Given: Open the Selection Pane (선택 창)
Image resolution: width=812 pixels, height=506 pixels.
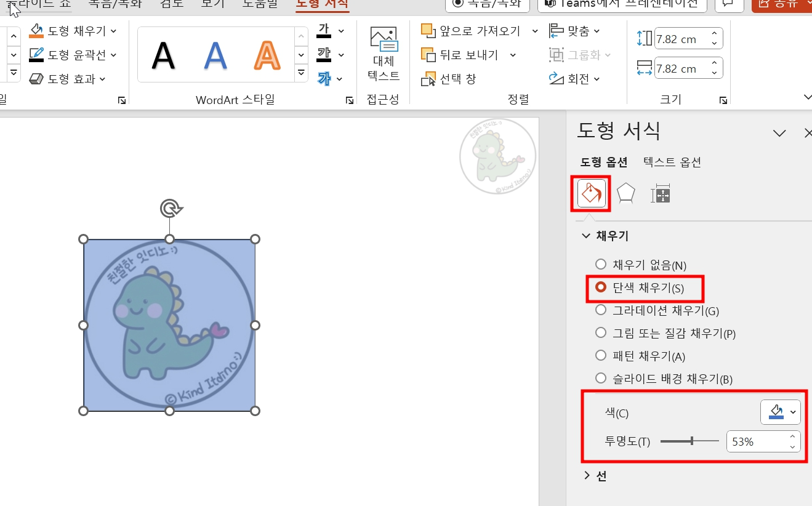Looking at the screenshot, I should click(x=449, y=79).
